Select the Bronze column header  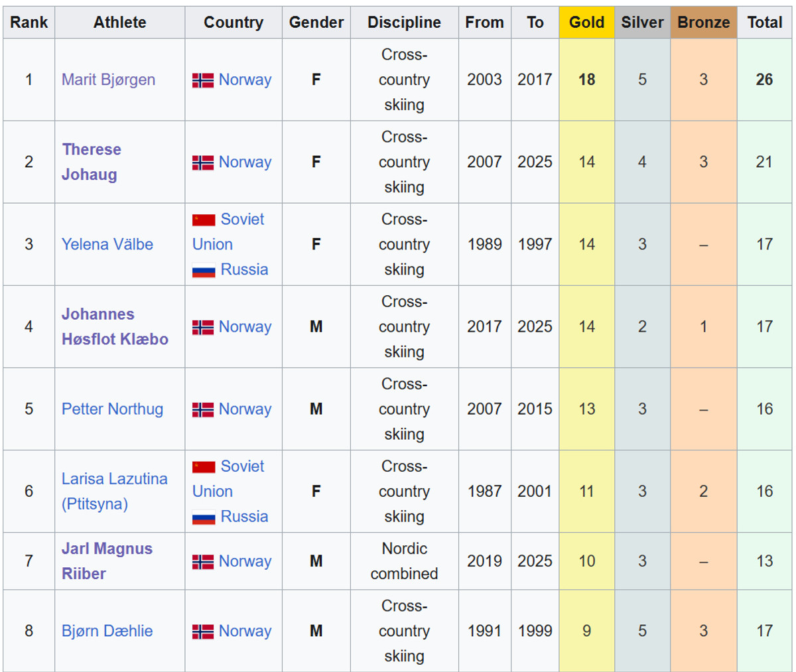click(703, 23)
